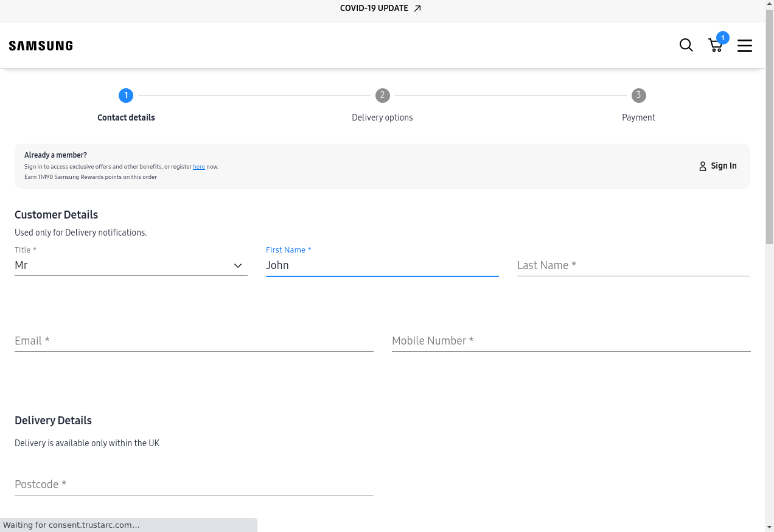Click the Samsung logo

click(41, 46)
